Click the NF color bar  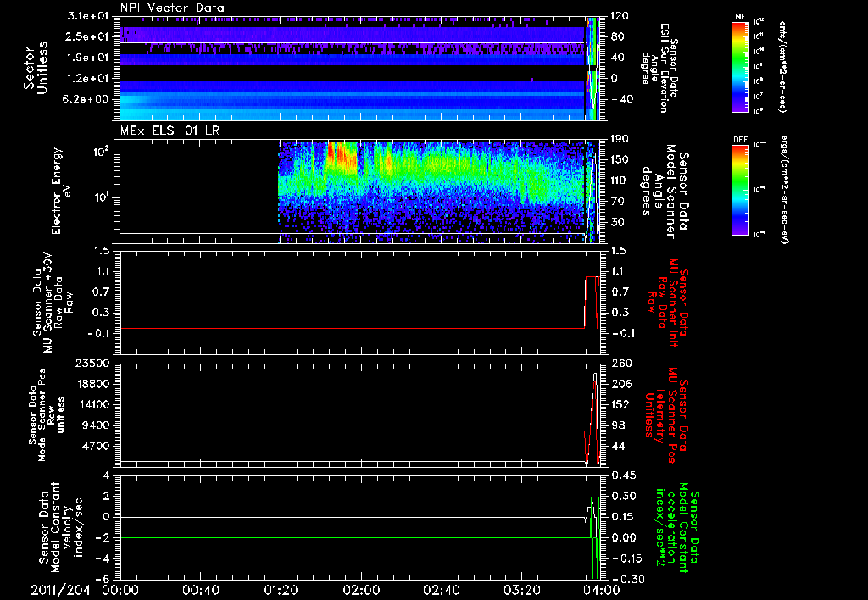pyautogui.click(x=741, y=66)
